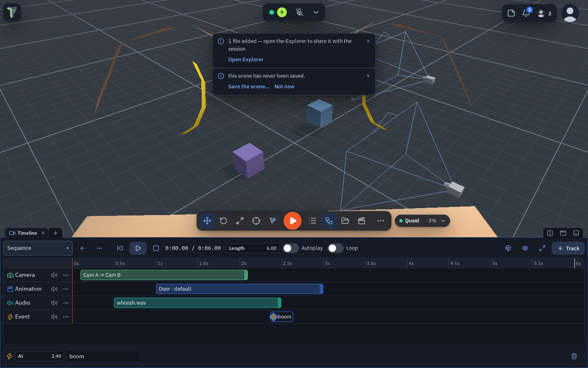Image resolution: width=588 pixels, height=368 pixels.
Task: Select the rotate tool
Action: [x=223, y=221]
